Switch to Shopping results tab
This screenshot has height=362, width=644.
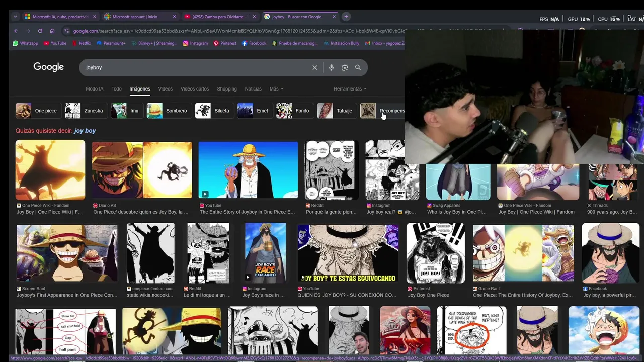(227, 89)
